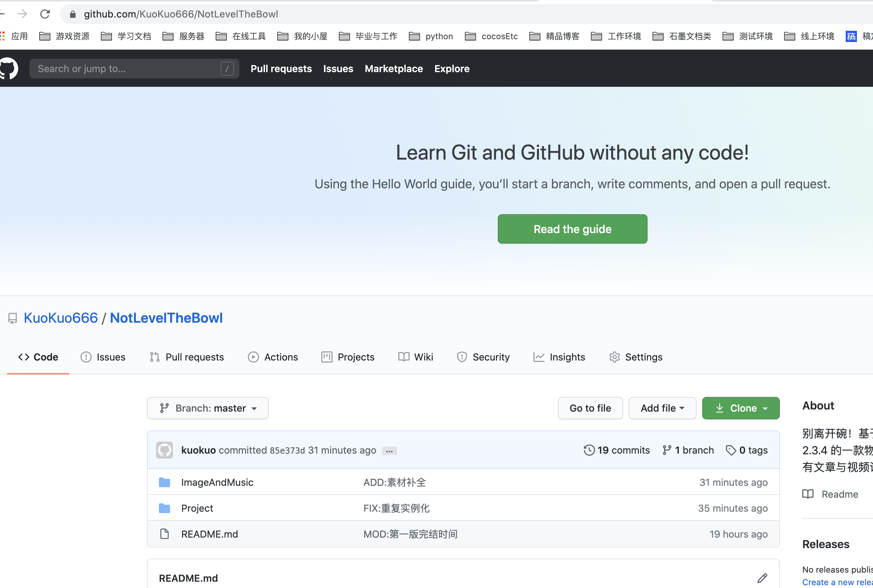Open the cocosEtc bookmark folder
The width and height of the screenshot is (873, 588).
click(491, 36)
